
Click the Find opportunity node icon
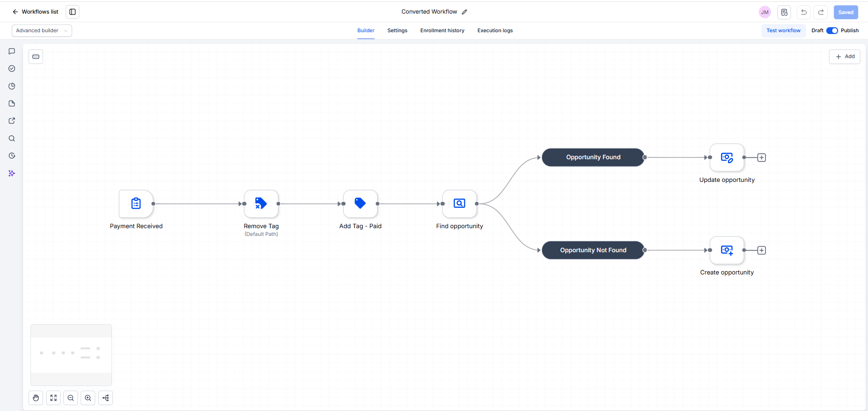(x=460, y=204)
